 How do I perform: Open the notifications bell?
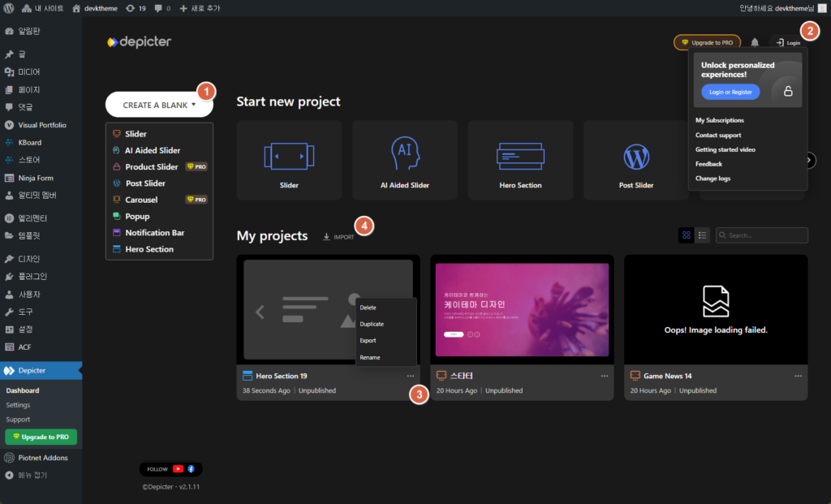point(755,42)
